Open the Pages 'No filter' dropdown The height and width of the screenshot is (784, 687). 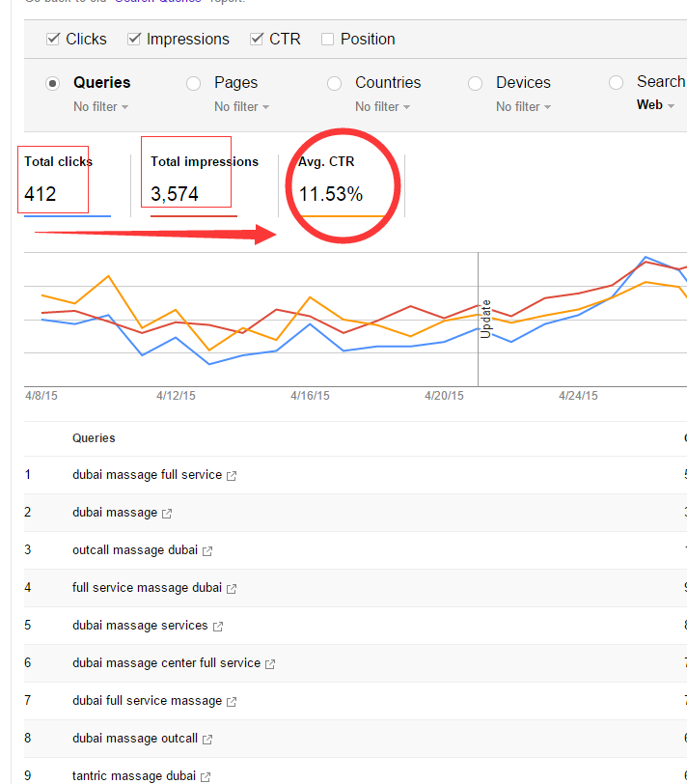coord(242,107)
